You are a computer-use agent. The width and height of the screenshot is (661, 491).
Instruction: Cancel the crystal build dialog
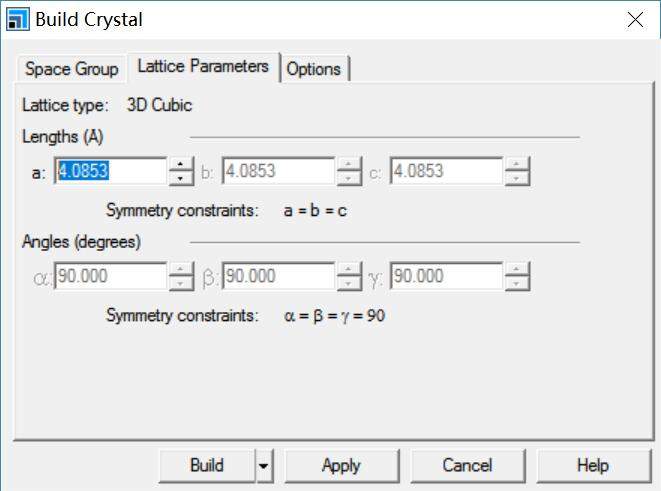(467, 465)
